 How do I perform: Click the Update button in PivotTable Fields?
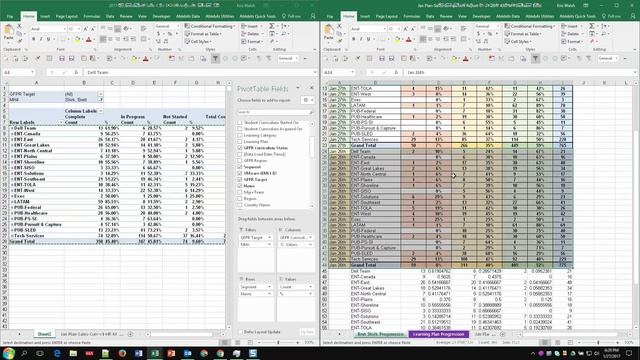307,332
